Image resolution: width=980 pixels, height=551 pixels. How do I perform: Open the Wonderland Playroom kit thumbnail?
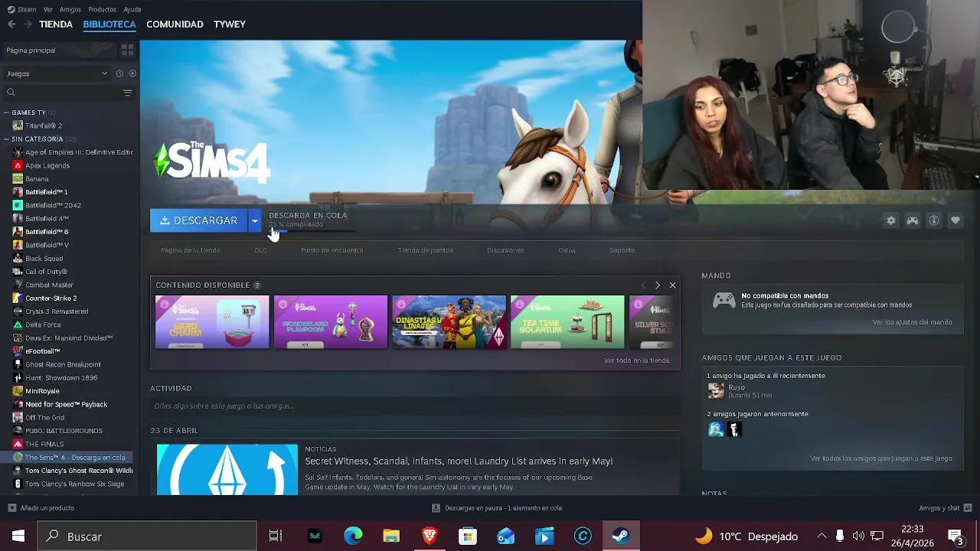coord(331,322)
